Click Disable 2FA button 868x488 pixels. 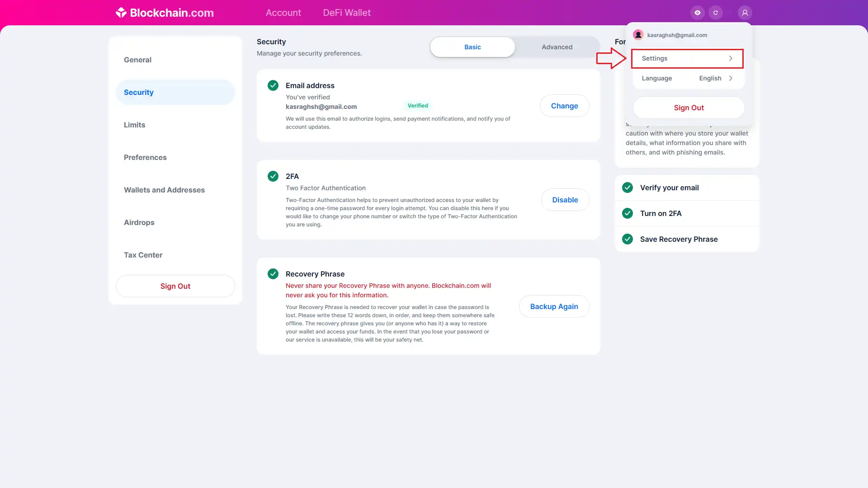pyautogui.click(x=565, y=200)
